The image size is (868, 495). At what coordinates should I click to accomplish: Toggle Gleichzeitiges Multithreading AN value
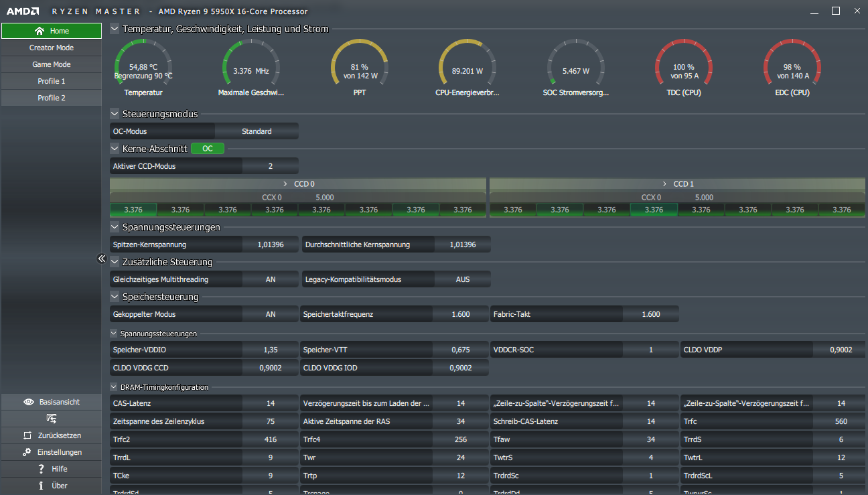click(271, 279)
